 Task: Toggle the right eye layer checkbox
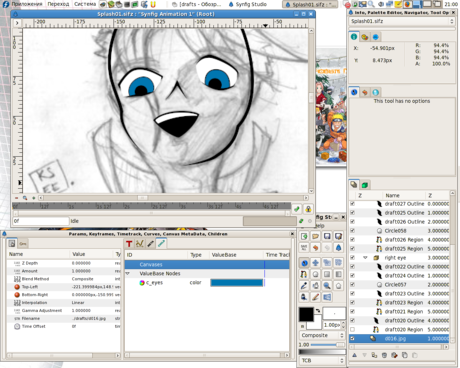point(352,258)
